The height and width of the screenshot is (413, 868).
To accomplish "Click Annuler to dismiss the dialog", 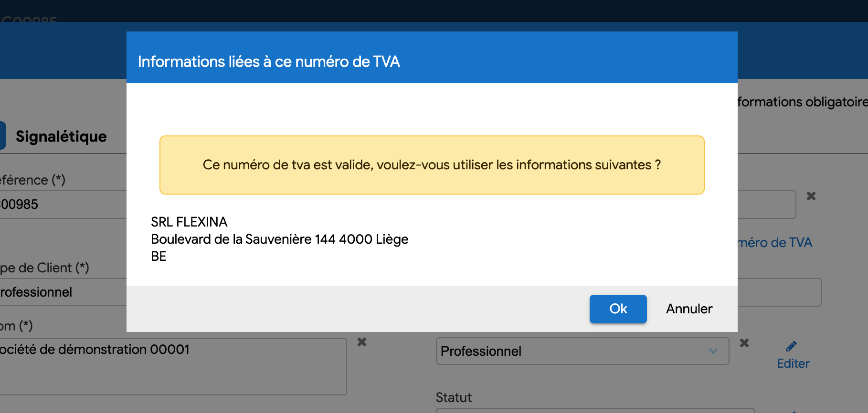I will [x=689, y=309].
